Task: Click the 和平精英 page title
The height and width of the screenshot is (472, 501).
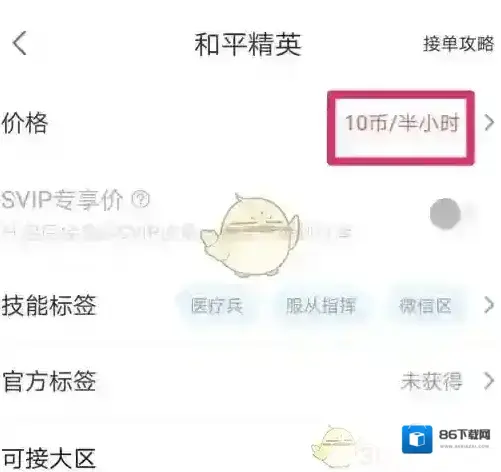Action: (248, 45)
